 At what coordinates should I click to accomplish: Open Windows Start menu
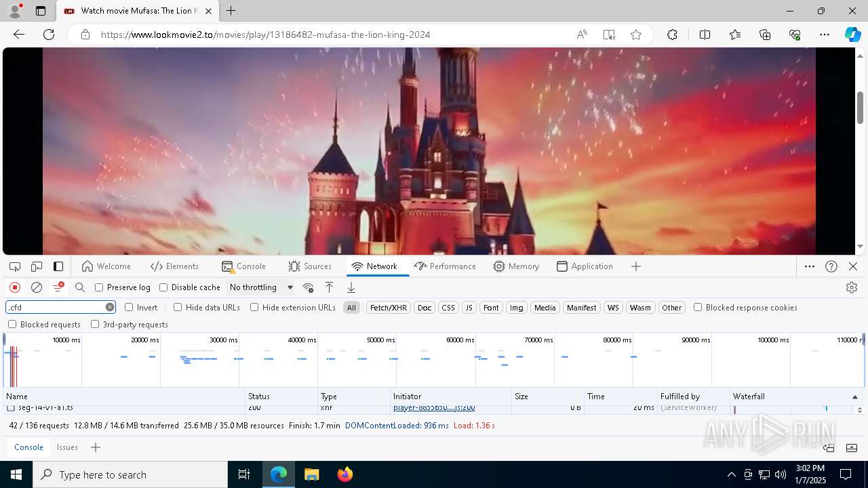coord(16,474)
